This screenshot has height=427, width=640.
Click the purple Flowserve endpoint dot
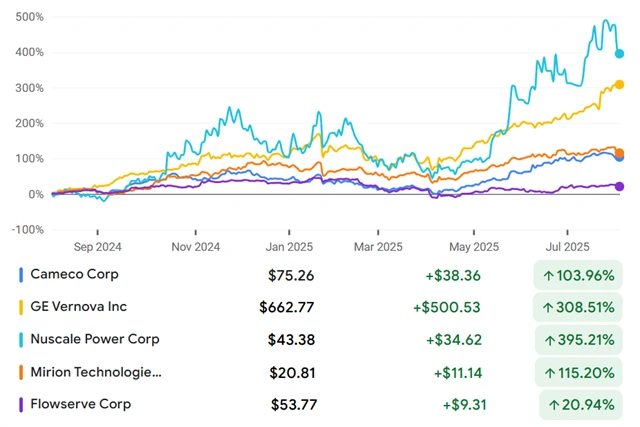point(620,186)
